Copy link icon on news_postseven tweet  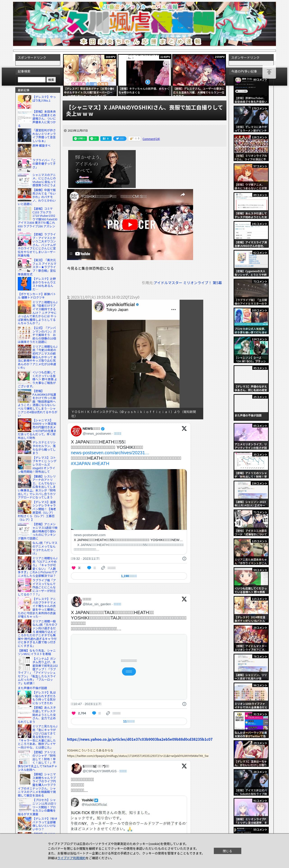[103, 568]
